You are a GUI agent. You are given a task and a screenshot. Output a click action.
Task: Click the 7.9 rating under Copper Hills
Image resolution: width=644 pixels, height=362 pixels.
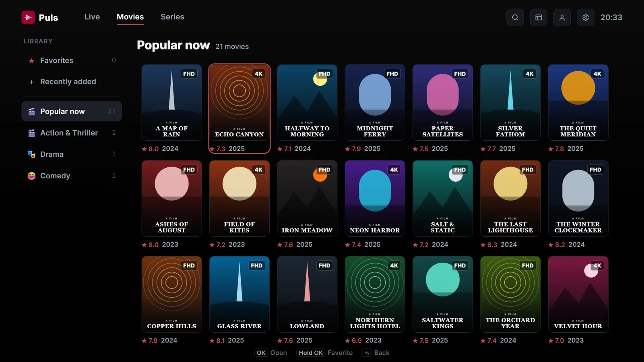point(150,341)
